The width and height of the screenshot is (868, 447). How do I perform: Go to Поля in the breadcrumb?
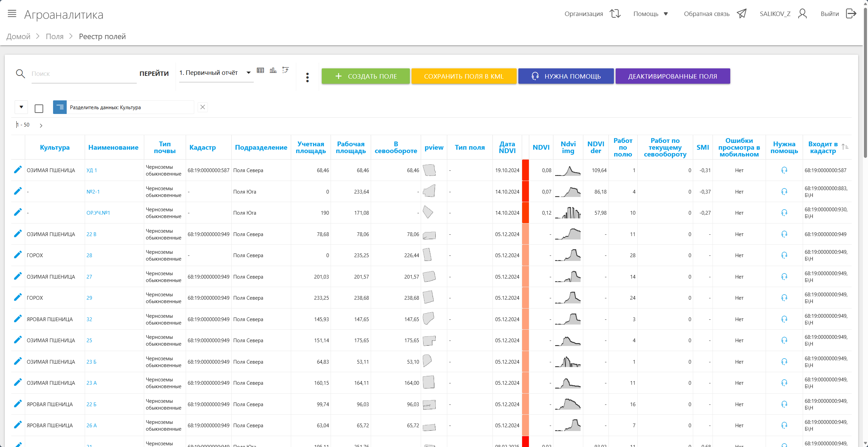(54, 36)
